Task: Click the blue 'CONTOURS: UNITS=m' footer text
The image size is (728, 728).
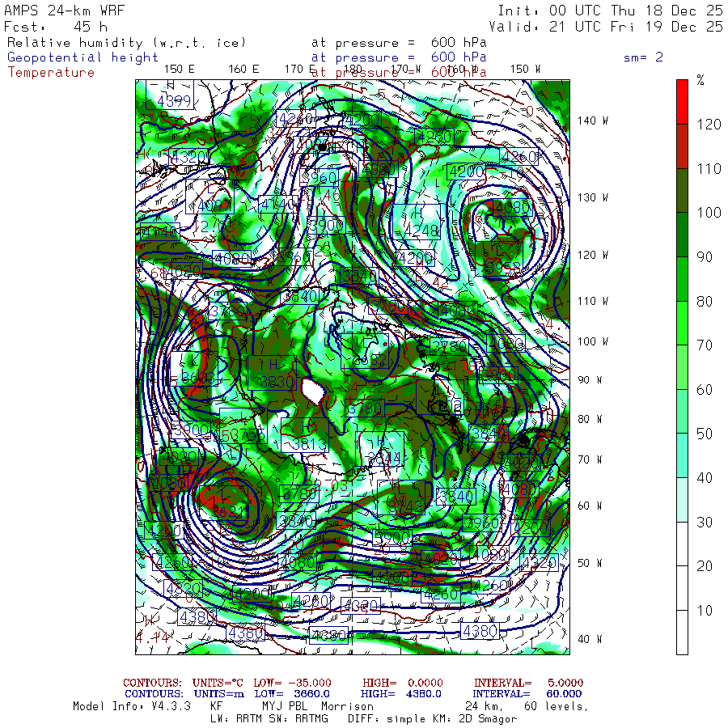Action: (184, 694)
